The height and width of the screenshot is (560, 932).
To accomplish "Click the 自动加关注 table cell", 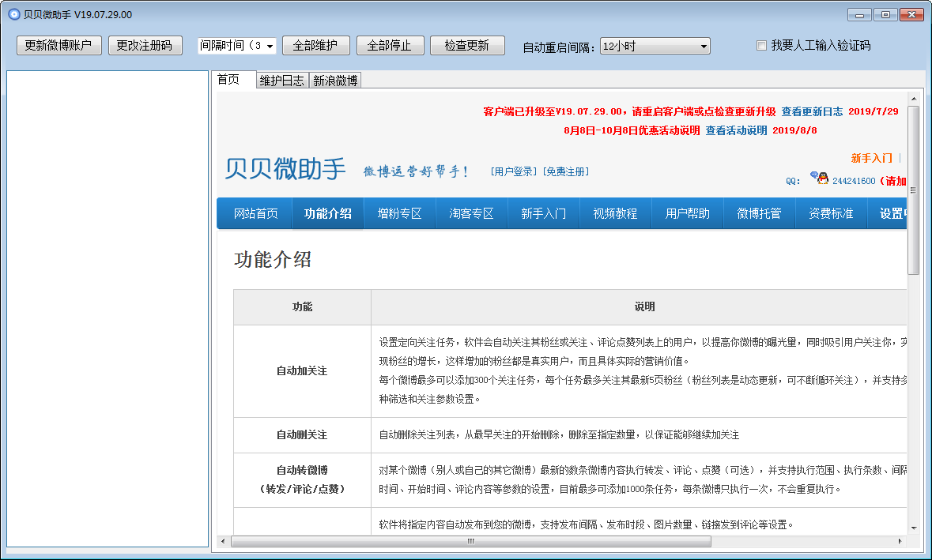I will (302, 370).
